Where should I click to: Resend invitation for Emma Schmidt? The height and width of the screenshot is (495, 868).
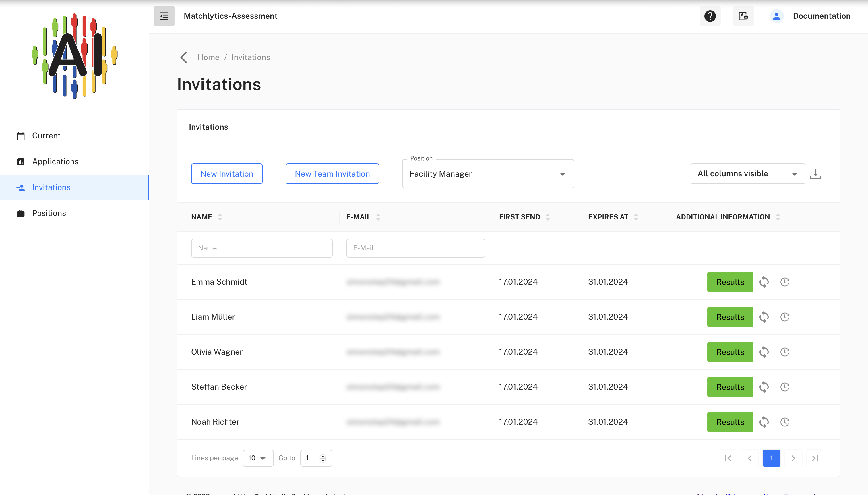764,282
